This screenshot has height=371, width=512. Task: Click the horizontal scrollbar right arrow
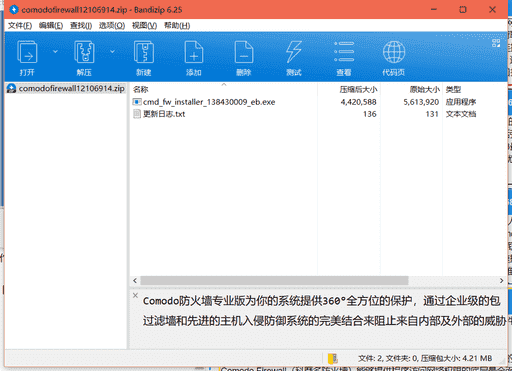point(501,281)
